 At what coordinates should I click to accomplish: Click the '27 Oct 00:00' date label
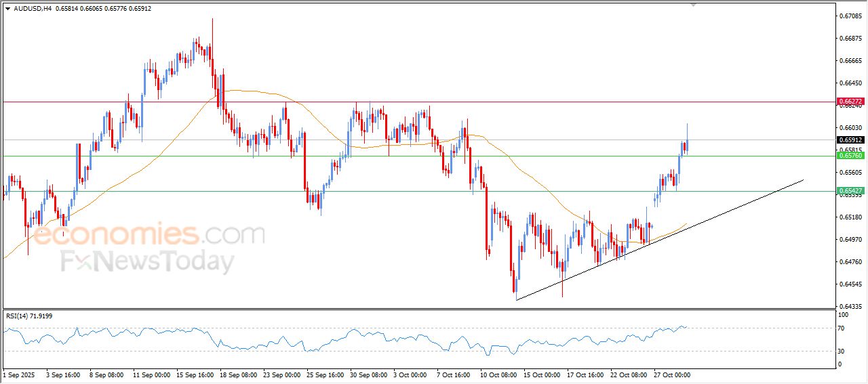point(671,374)
